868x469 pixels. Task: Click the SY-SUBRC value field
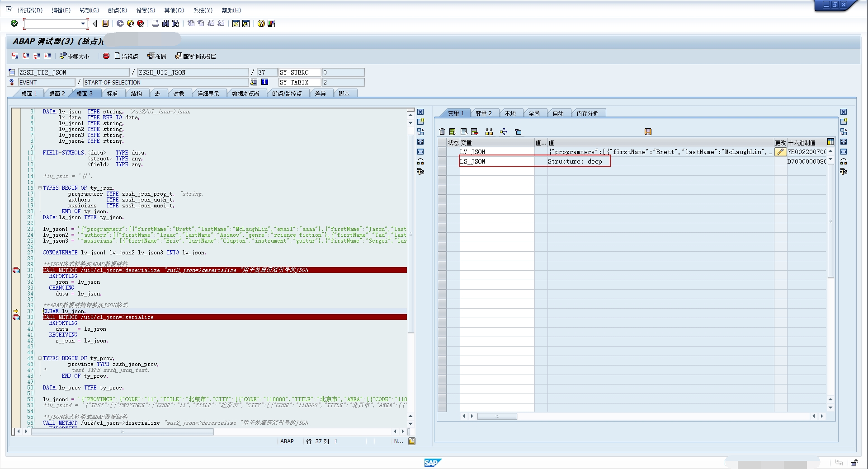(x=343, y=72)
